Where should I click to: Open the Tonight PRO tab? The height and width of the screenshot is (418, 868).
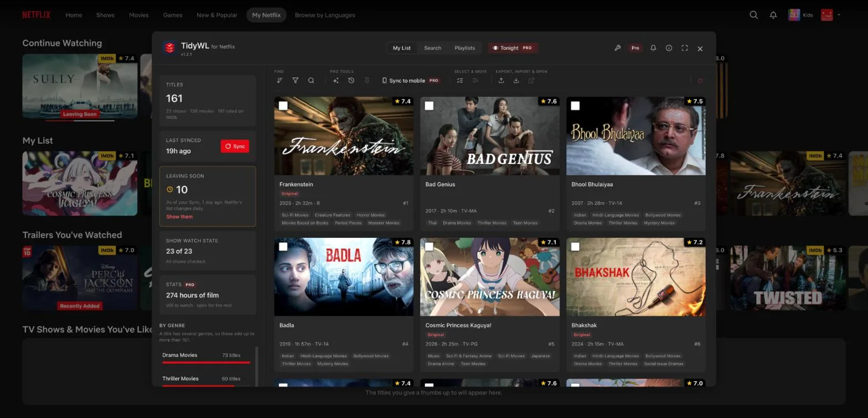click(513, 48)
